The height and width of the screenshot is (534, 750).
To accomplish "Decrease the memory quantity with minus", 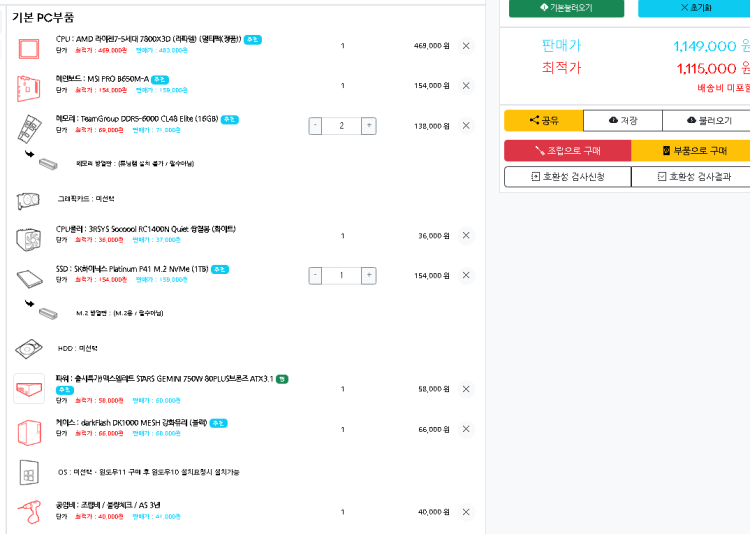I will (315, 126).
